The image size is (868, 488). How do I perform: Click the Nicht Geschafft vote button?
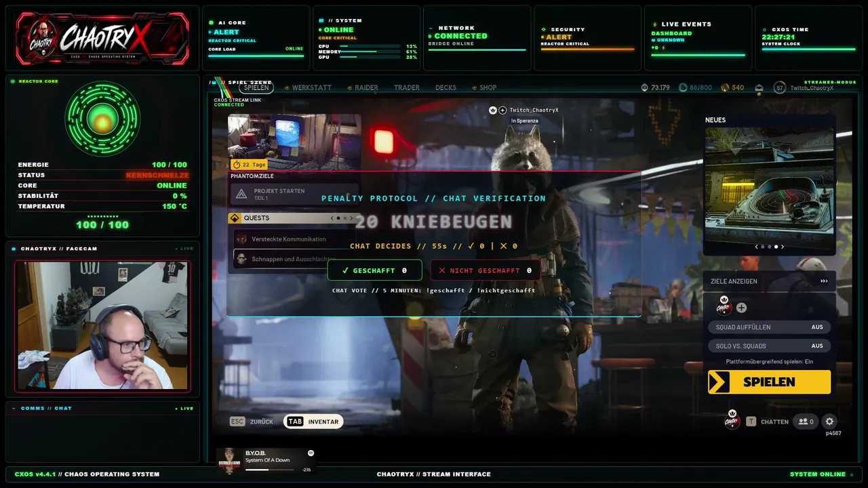click(486, 270)
